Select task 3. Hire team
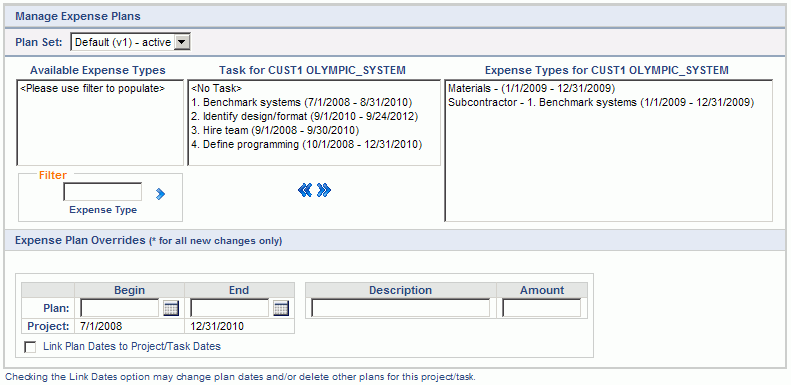The image size is (791, 385). tap(275, 131)
